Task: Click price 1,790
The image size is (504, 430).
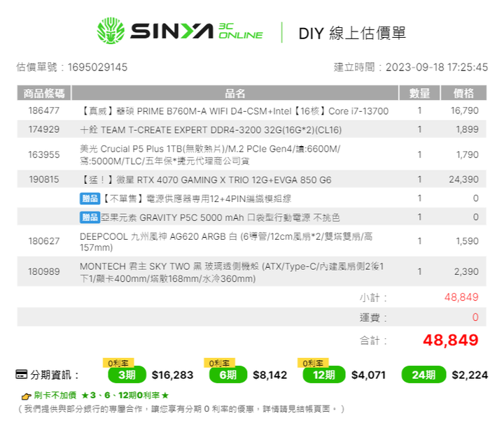Action: [x=468, y=155]
